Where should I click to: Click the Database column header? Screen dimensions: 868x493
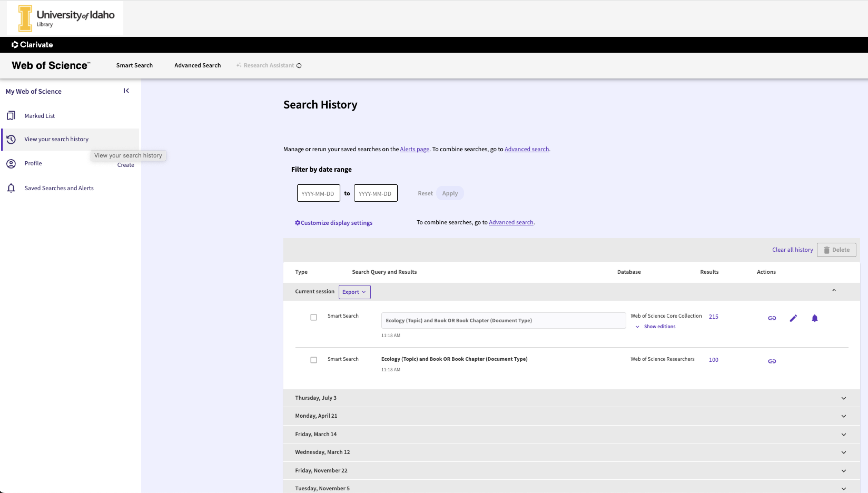[629, 272]
